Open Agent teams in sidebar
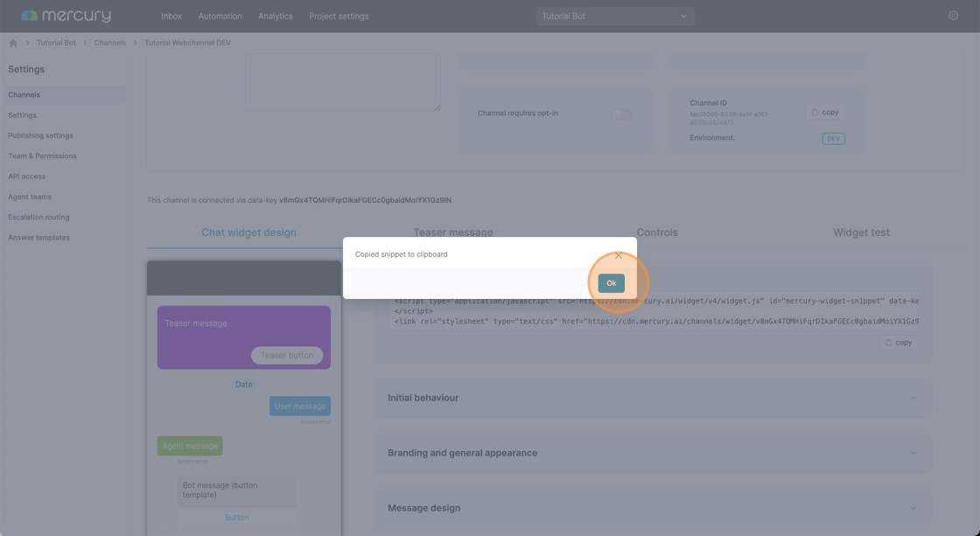This screenshot has height=536, width=980. tap(30, 197)
